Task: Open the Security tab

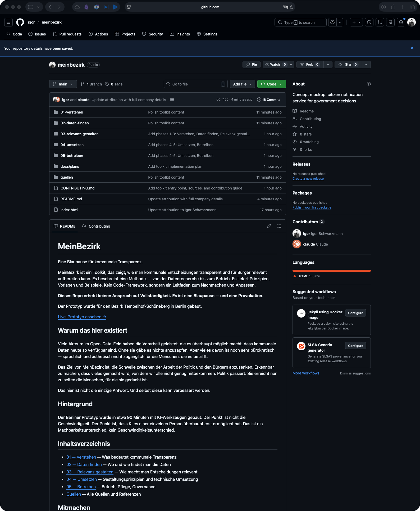Action: [153, 34]
